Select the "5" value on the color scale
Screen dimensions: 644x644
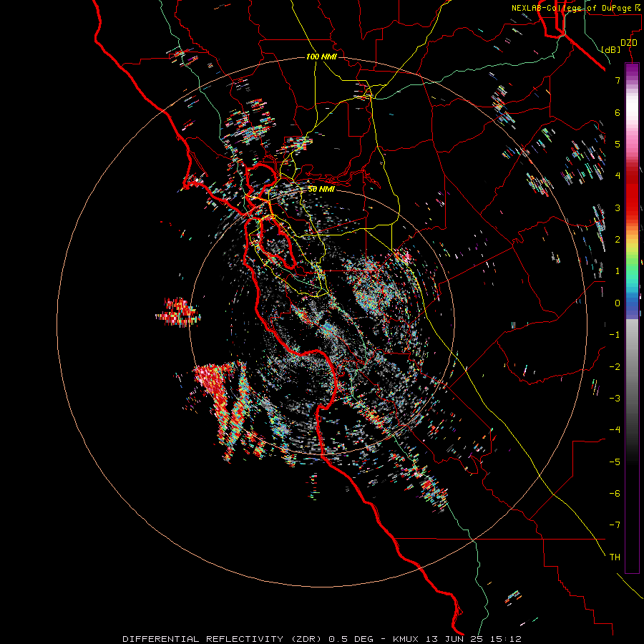(x=618, y=144)
